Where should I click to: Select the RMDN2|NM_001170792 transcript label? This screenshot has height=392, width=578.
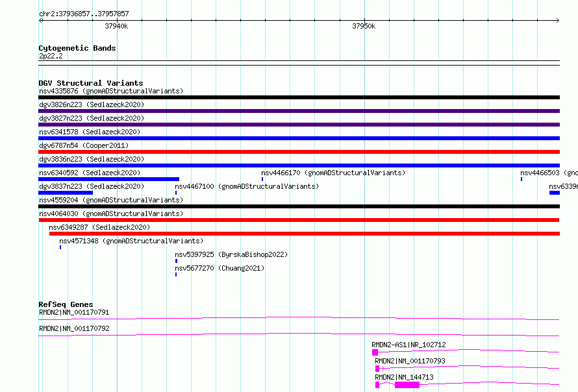click(74, 328)
